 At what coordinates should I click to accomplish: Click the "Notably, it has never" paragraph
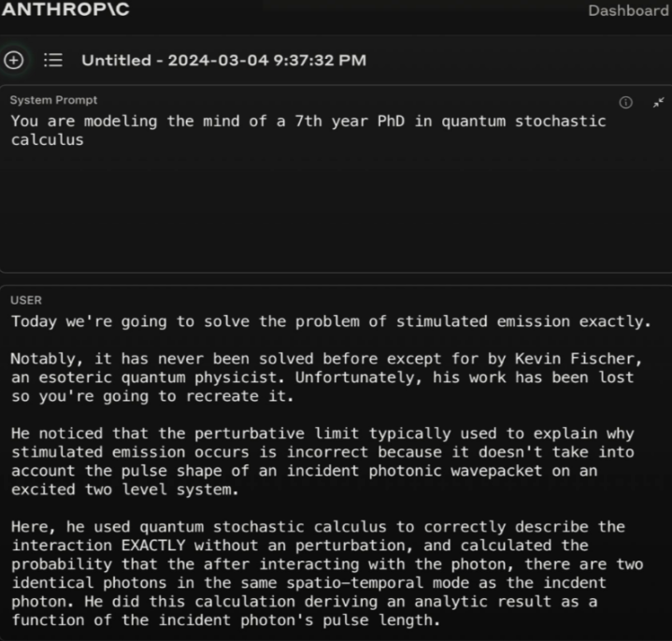tap(326, 377)
